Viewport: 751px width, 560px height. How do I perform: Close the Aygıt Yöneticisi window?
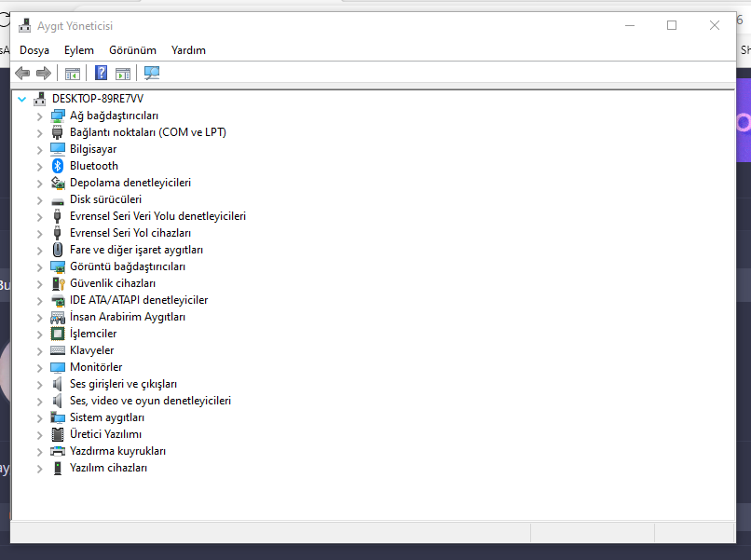pyautogui.click(x=714, y=25)
